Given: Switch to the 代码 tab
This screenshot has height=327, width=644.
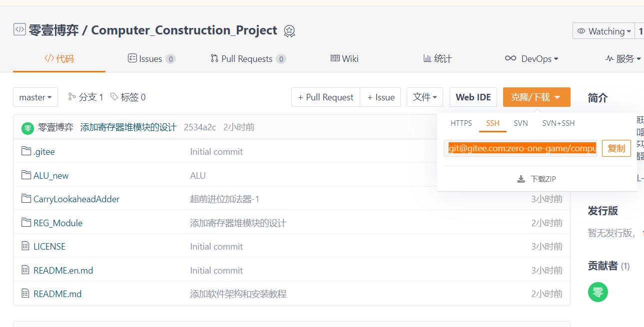Looking at the screenshot, I should coord(59,59).
